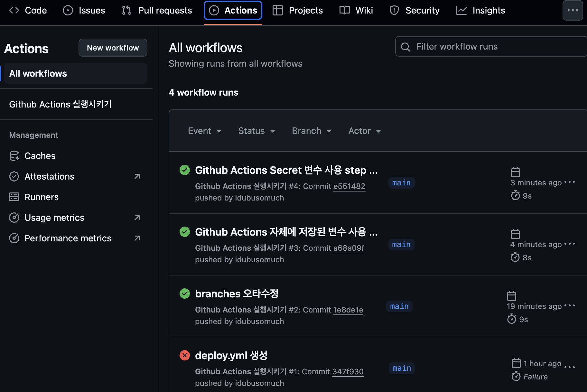Click the Attestations verified badge icon
The height and width of the screenshot is (392, 587).
pyautogui.click(x=14, y=176)
